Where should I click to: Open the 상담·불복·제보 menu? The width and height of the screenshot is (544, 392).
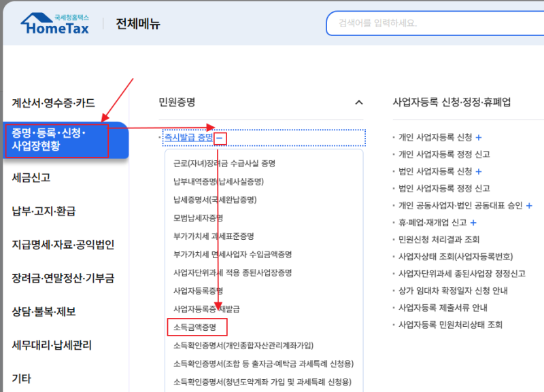pos(44,312)
